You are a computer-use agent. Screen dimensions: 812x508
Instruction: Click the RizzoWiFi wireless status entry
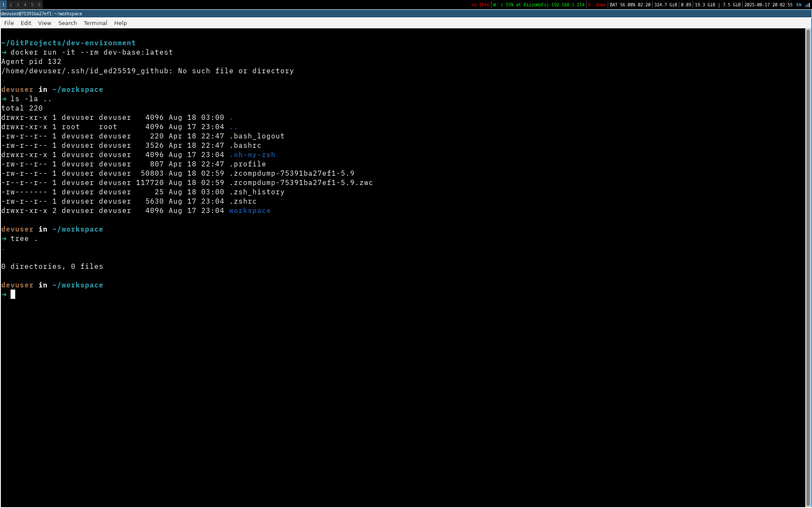[539, 5]
